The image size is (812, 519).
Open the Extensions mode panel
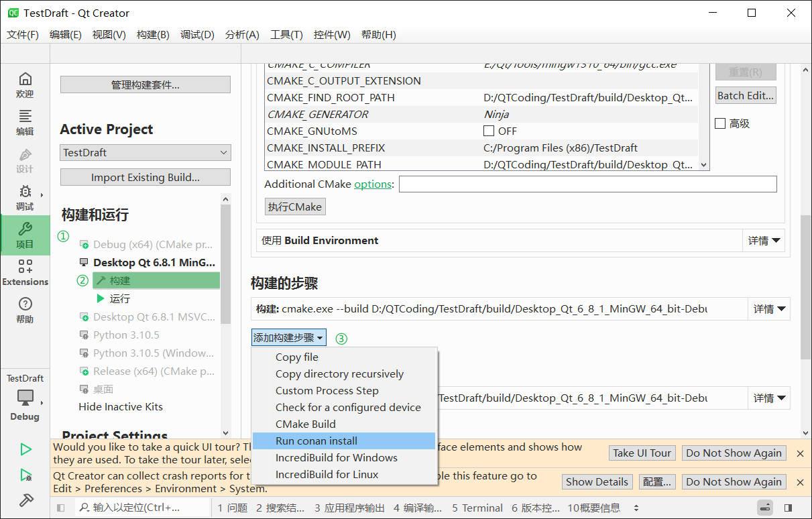25,272
